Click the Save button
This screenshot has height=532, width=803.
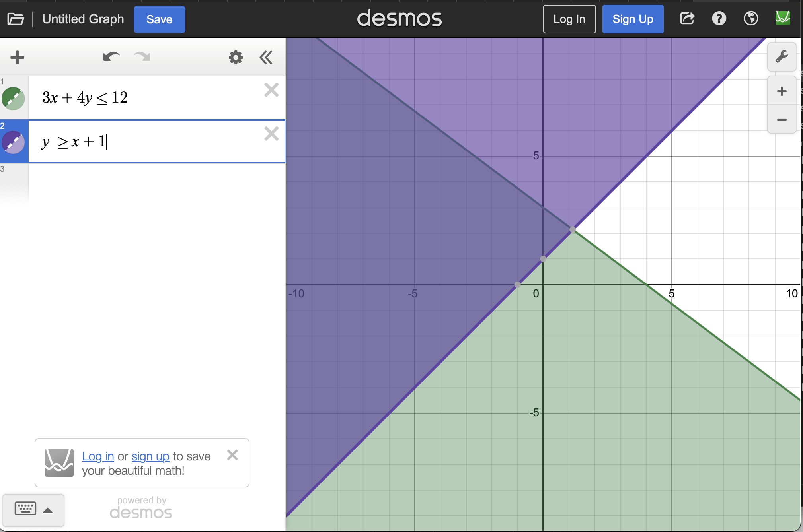coord(159,19)
